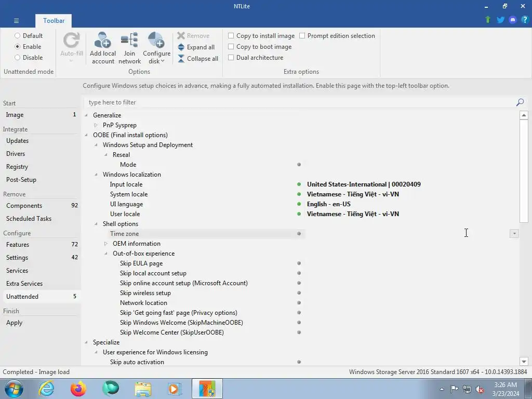Click the scrollbar down arrow
Screen dimensions: 532x399
pyautogui.click(x=524, y=362)
